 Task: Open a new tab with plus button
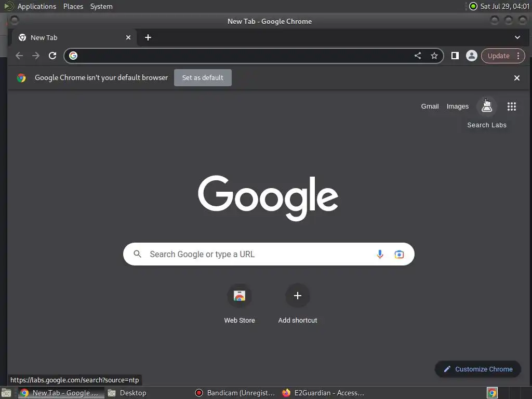coord(148,37)
